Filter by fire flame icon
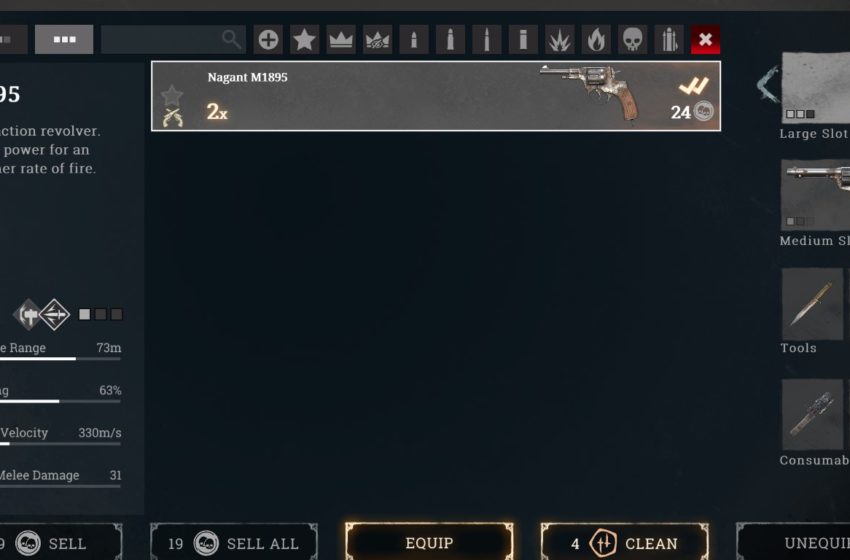The image size is (850, 560). coord(596,40)
